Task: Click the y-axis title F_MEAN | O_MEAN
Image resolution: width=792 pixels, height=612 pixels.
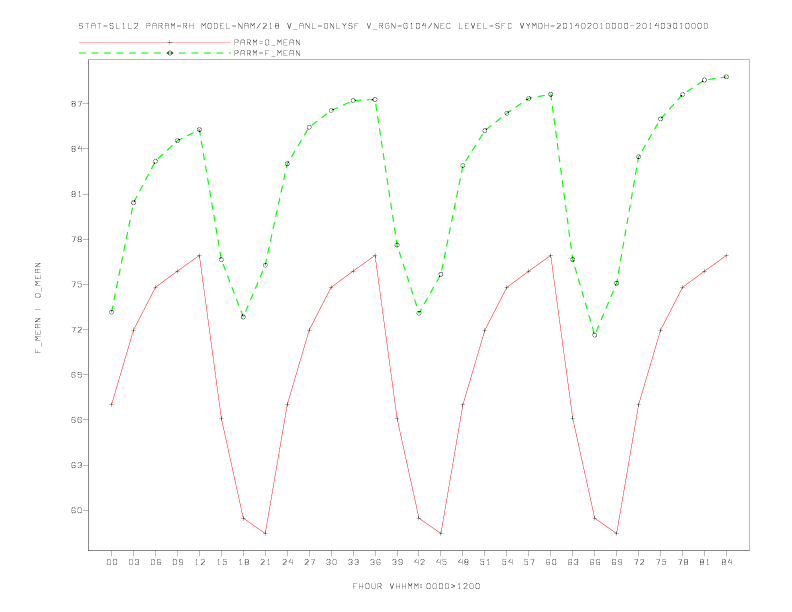Action: coord(38,308)
